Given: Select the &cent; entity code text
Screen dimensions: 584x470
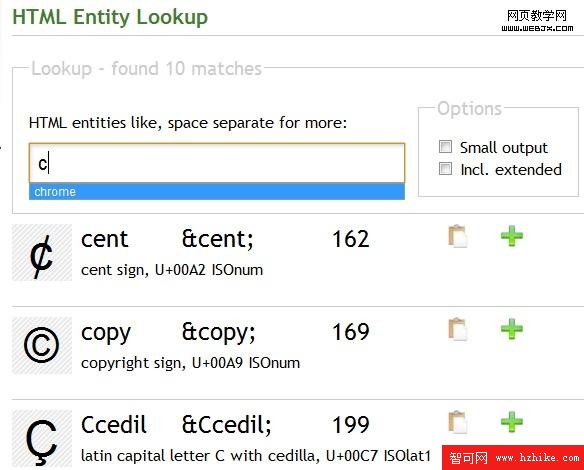Looking at the screenshot, I should [x=218, y=239].
